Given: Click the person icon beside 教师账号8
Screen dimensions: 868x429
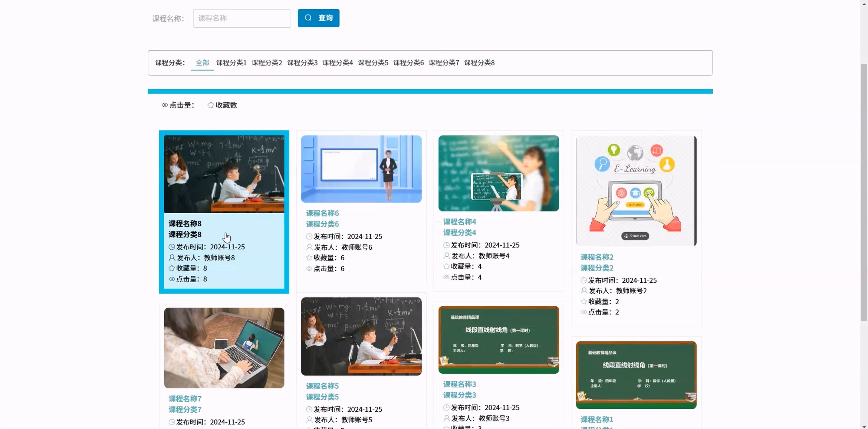Looking at the screenshot, I should point(172,258).
